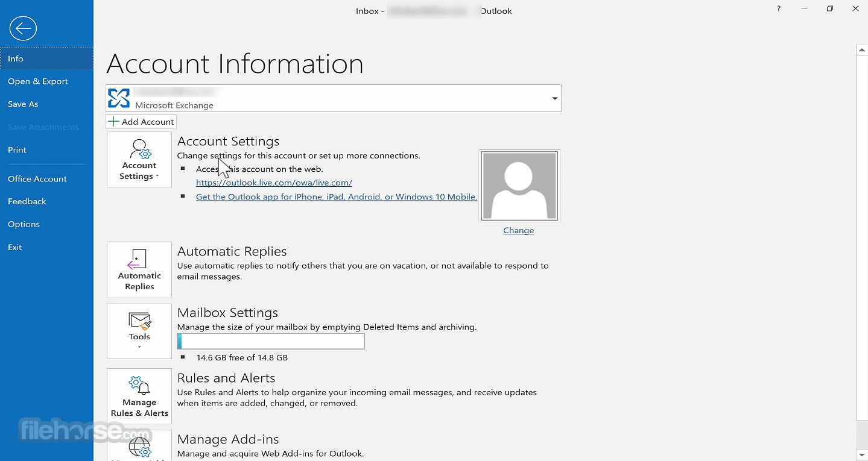The width and height of the screenshot is (868, 461).
Task: Exit Outlook from sidebar
Action: 46,247
